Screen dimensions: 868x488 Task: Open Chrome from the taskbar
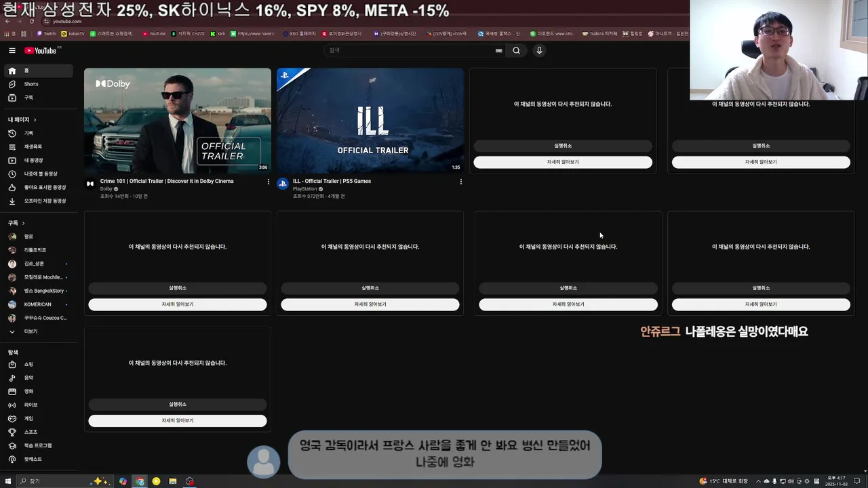click(x=140, y=481)
